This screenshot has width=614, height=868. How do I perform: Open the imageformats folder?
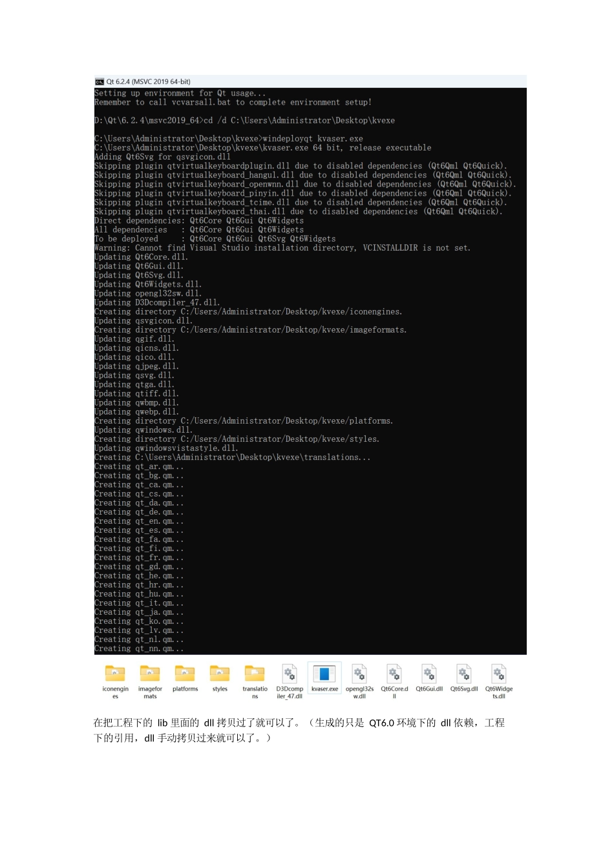[150, 682]
